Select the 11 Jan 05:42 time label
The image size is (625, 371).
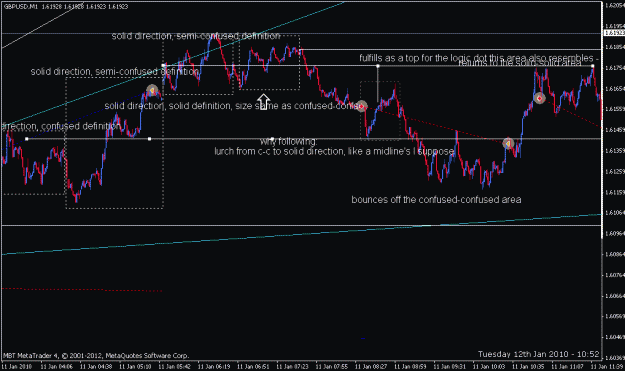175,366
